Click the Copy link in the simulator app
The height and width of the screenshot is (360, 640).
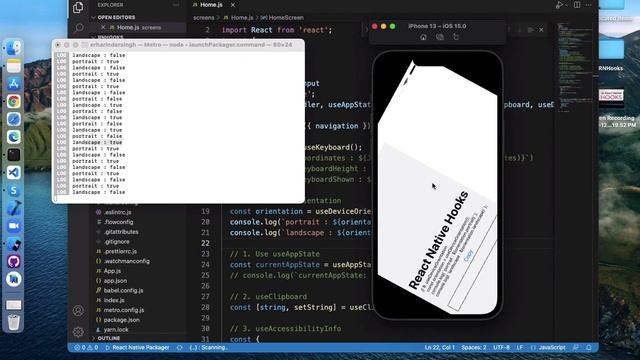click(x=469, y=256)
